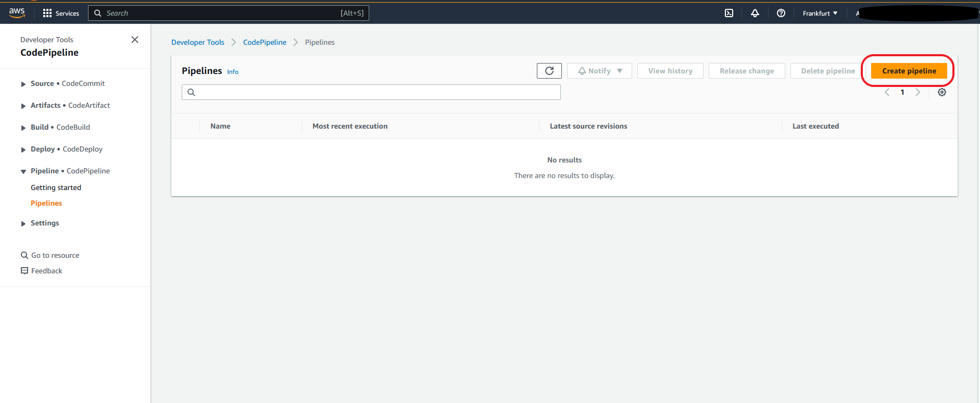
Task: Go to the previous page arrow
Action: coord(887,92)
